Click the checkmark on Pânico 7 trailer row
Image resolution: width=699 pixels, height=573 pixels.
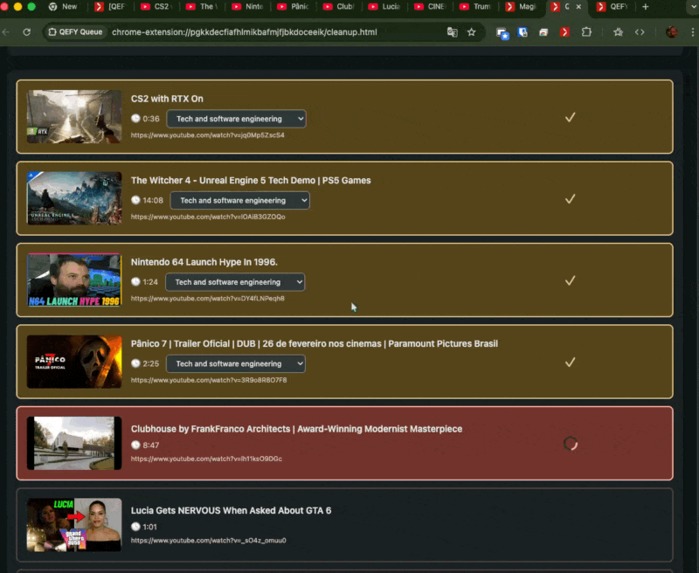pos(570,362)
